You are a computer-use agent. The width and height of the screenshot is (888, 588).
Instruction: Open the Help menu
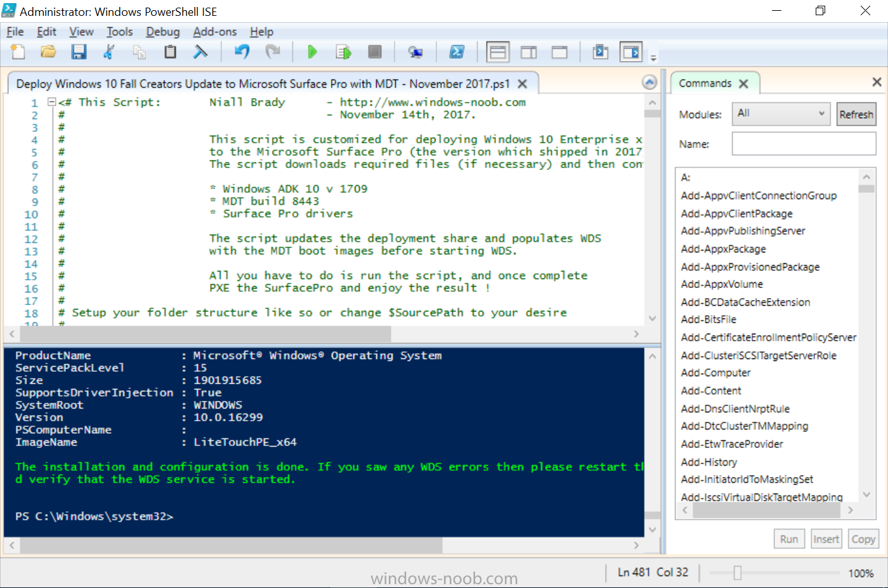point(261,32)
